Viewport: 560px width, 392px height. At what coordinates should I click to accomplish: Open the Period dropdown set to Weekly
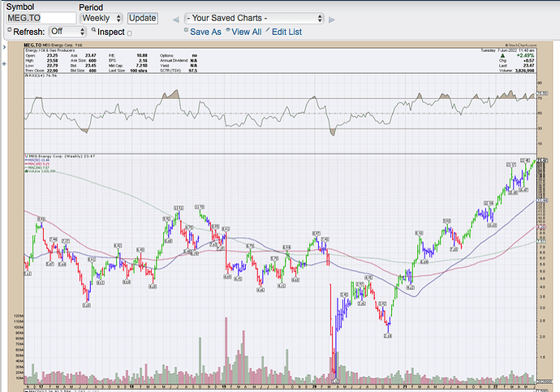tap(101, 18)
